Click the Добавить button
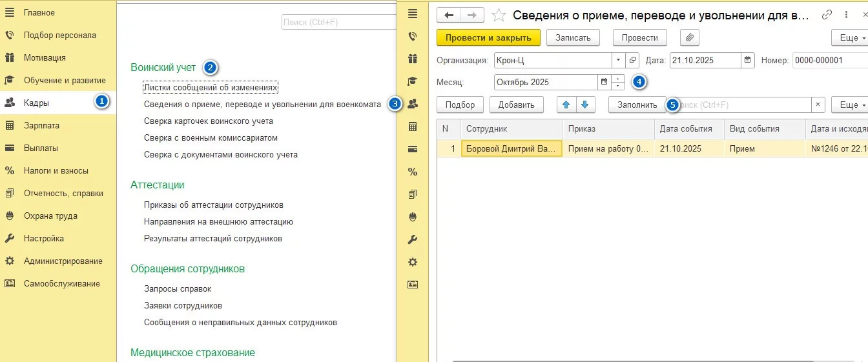The height and width of the screenshot is (362, 868). point(516,105)
